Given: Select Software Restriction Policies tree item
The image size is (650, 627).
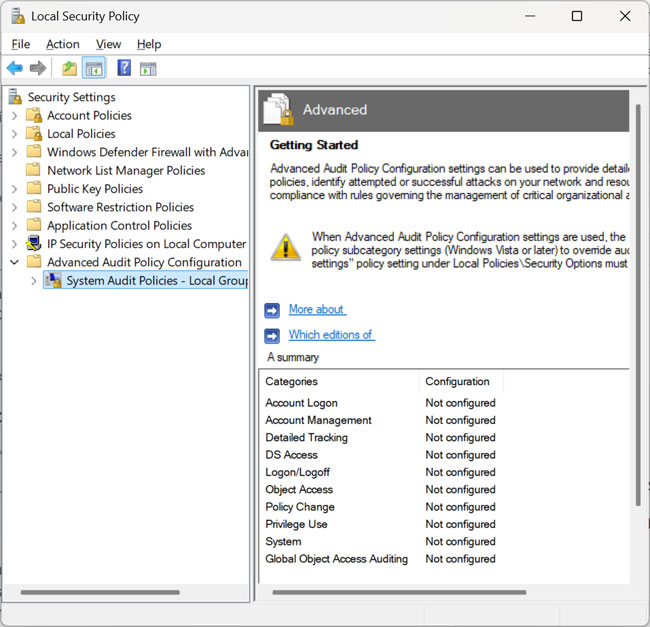Looking at the screenshot, I should (x=120, y=207).
